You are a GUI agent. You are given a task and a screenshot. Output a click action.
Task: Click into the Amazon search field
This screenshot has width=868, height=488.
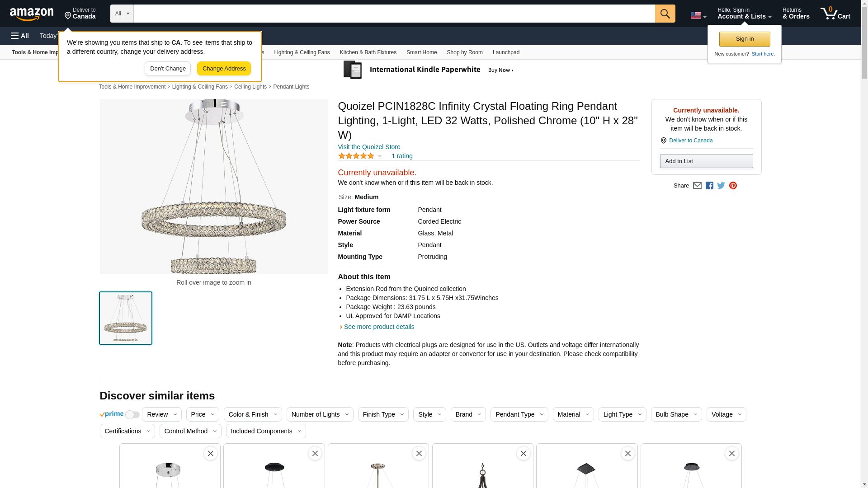pyautogui.click(x=394, y=14)
